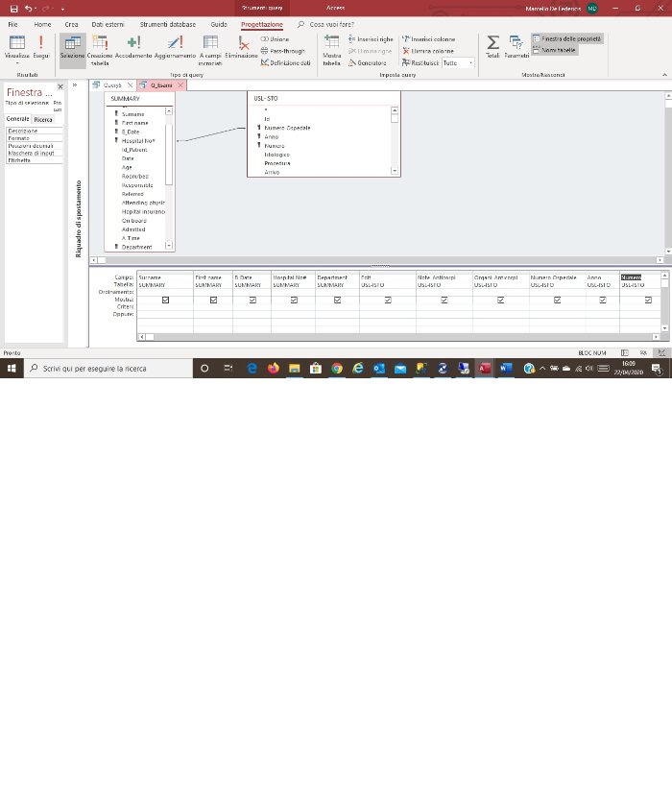Open the Restituisci dropdown list
The height and width of the screenshot is (794, 672).
click(x=470, y=62)
